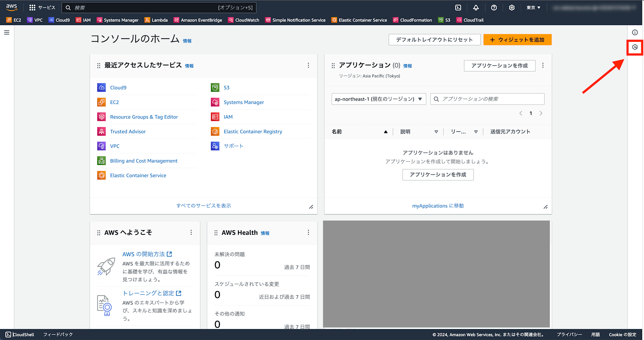The image size is (644, 340).
Task: Sort applications by the 名前 column
Action: (x=359, y=132)
